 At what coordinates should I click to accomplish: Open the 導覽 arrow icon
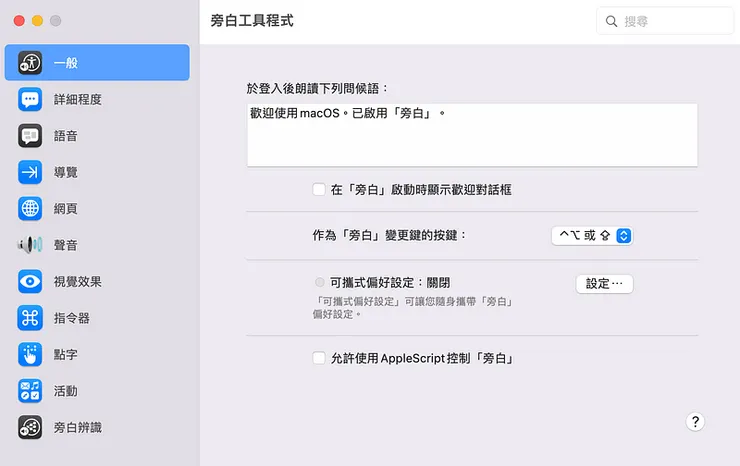pos(30,172)
